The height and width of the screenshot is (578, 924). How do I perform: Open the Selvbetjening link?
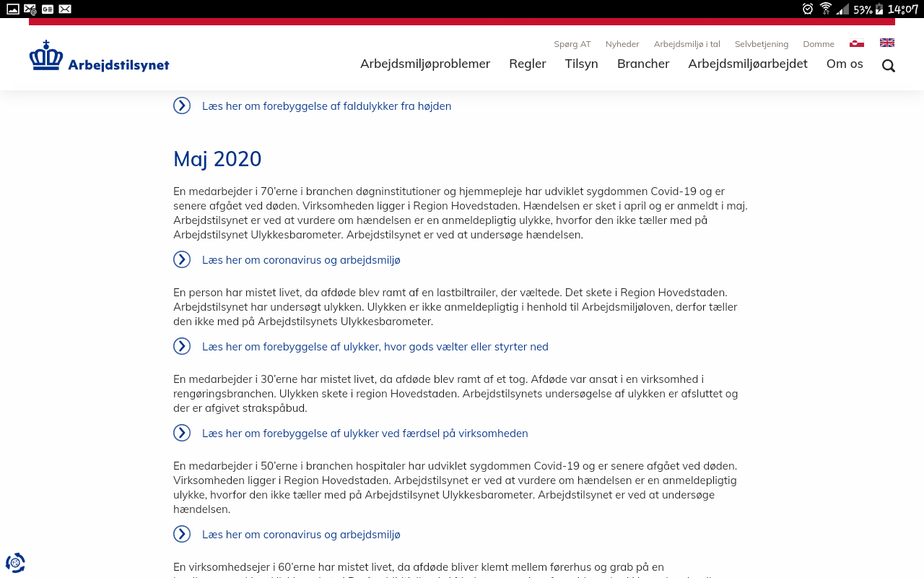762,44
